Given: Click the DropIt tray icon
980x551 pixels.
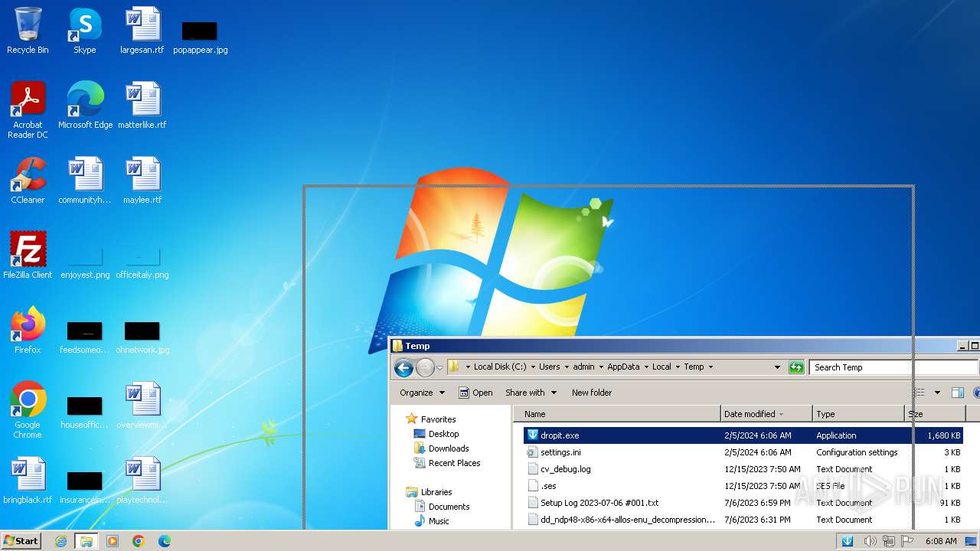Looking at the screenshot, I should [848, 541].
